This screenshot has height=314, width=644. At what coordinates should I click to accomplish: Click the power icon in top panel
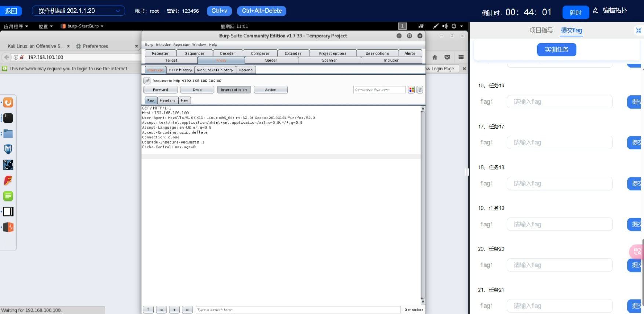point(454,26)
